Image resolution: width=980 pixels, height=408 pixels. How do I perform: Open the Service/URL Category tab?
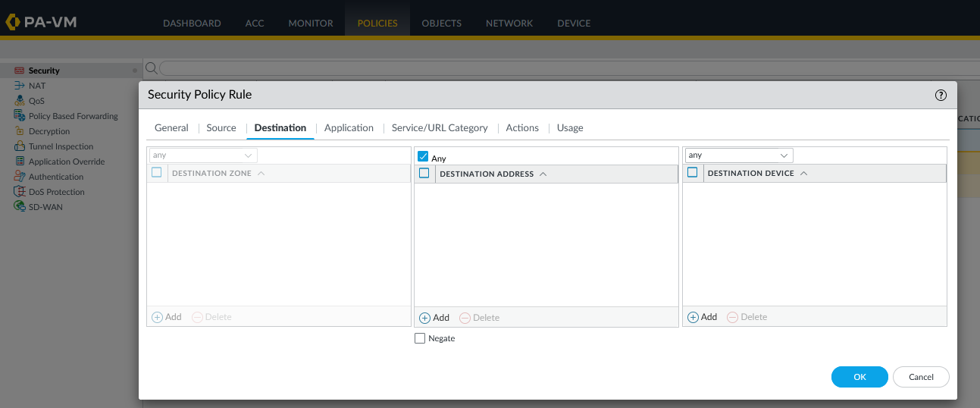pos(440,127)
